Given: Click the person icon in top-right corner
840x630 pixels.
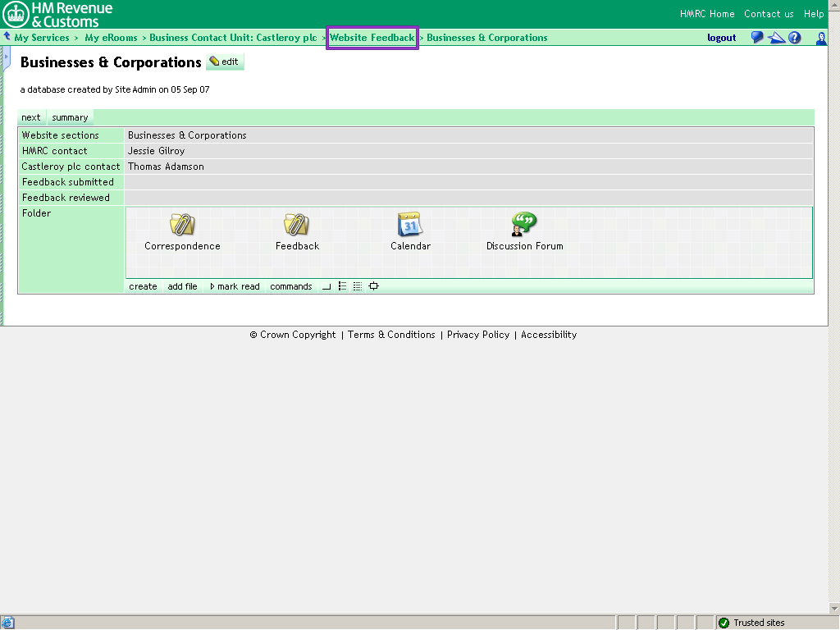Looking at the screenshot, I should tap(821, 38).
